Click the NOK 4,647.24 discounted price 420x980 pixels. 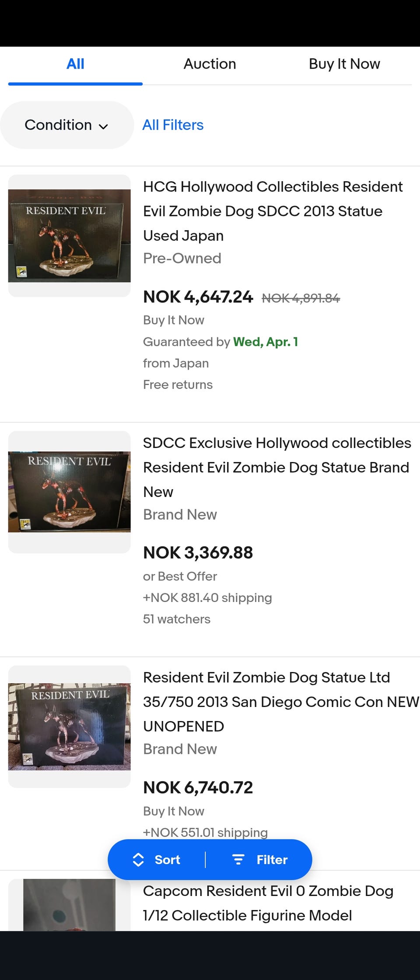click(198, 297)
